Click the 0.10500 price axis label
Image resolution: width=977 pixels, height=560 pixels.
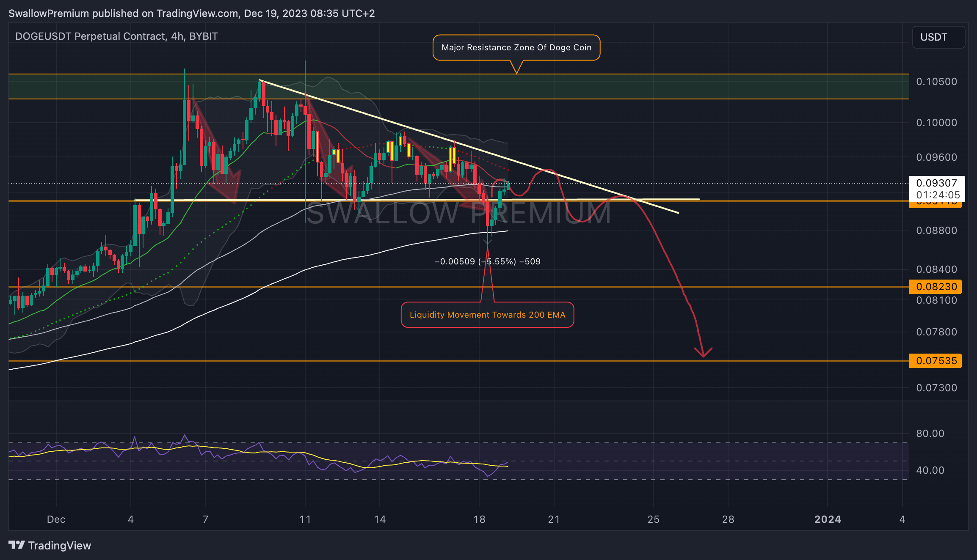(936, 82)
